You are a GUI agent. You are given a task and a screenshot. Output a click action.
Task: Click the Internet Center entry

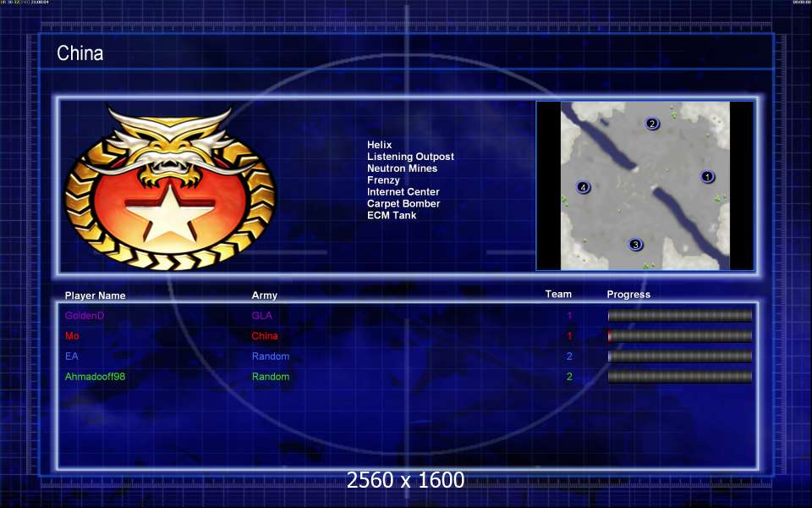[403, 192]
